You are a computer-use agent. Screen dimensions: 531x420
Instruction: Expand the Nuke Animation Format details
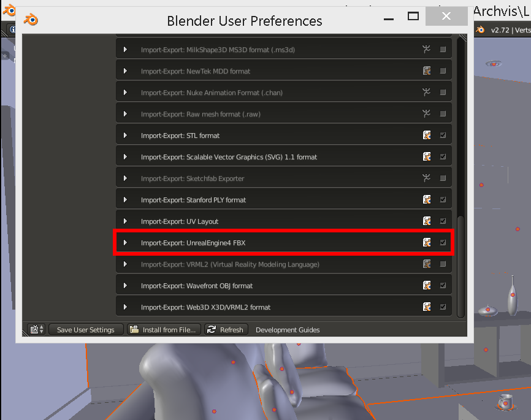click(x=125, y=92)
